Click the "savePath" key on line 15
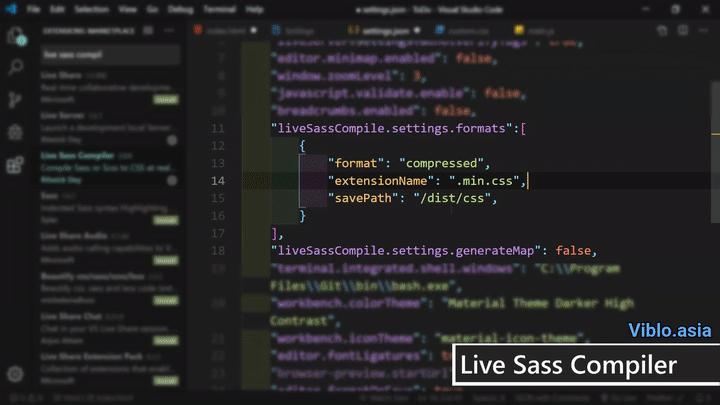This screenshot has height=405, width=720. point(363,198)
